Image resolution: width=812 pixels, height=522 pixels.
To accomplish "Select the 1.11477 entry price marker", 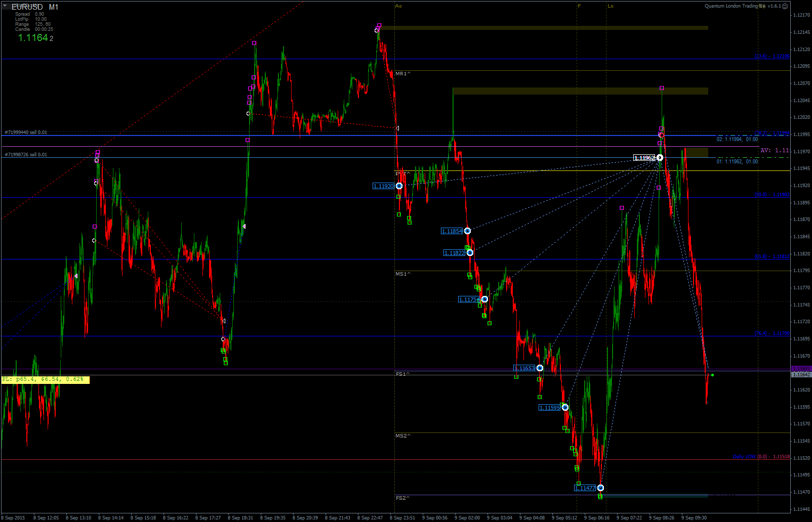I will (x=585, y=488).
